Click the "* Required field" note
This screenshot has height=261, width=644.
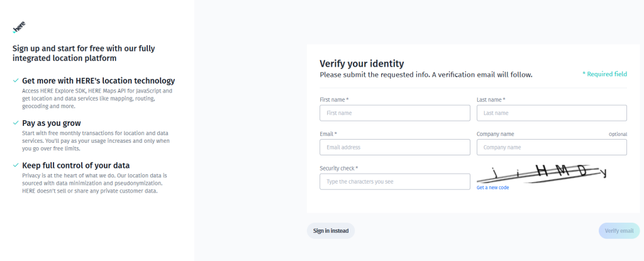pos(604,74)
